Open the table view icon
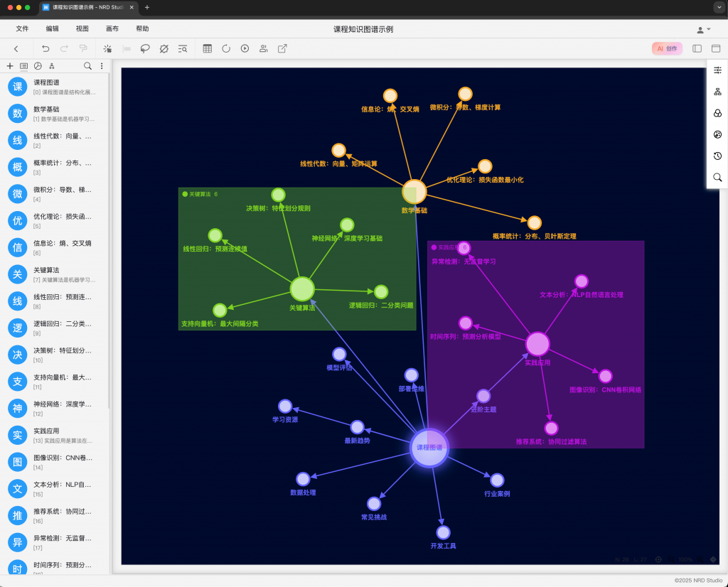This screenshot has height=587, width=728. (x=208, y=48)
